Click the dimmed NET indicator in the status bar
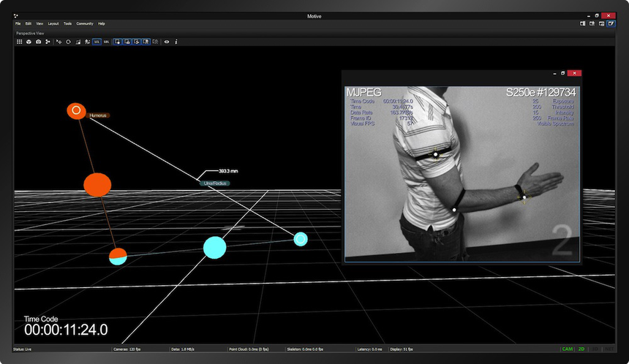Viewport: 629px width, 364px height. [x=609, y=349]
